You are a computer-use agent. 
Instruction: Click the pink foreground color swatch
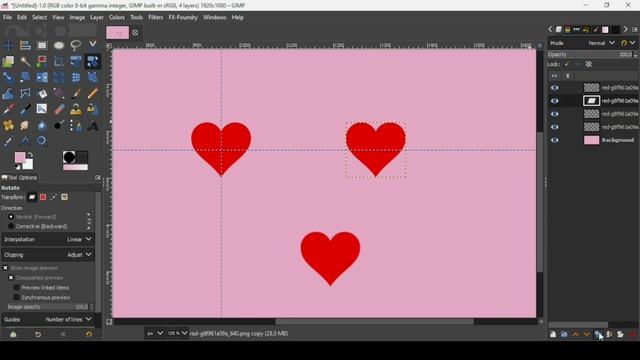click(x=20, y=157)
